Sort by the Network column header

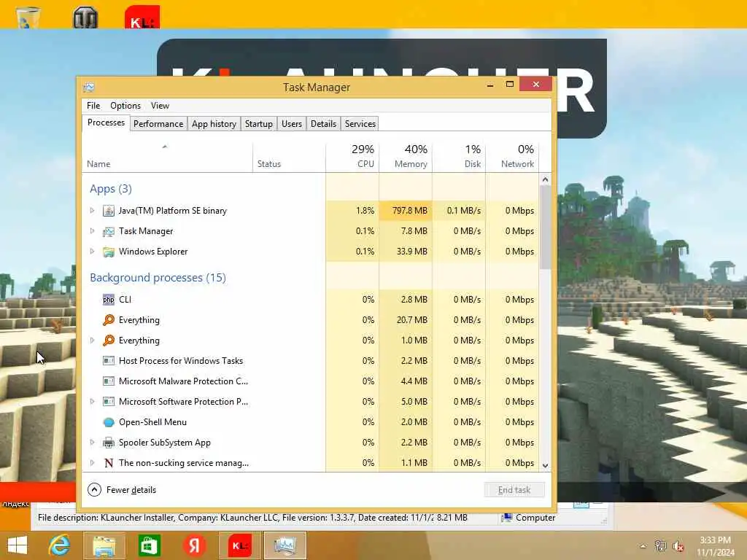pos(512,157)
